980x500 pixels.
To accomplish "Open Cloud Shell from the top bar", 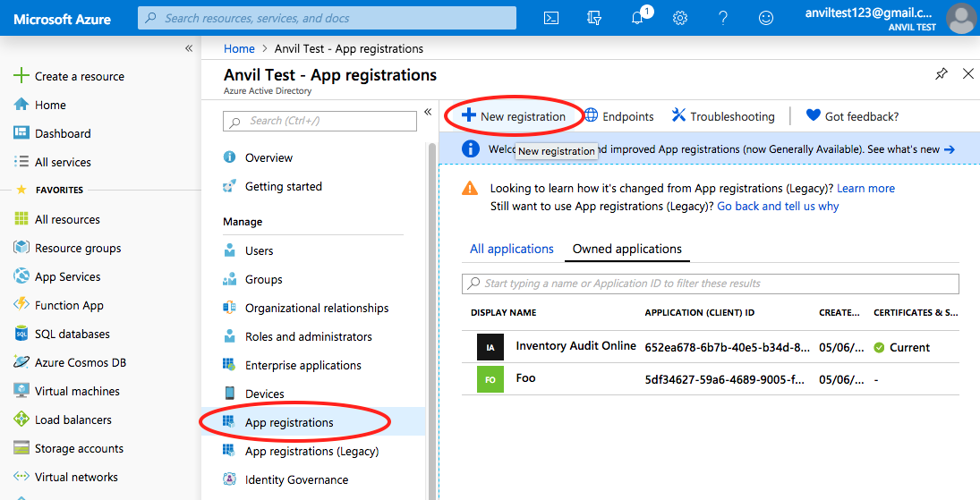I will pyautogui.click(x=551, y=18).
